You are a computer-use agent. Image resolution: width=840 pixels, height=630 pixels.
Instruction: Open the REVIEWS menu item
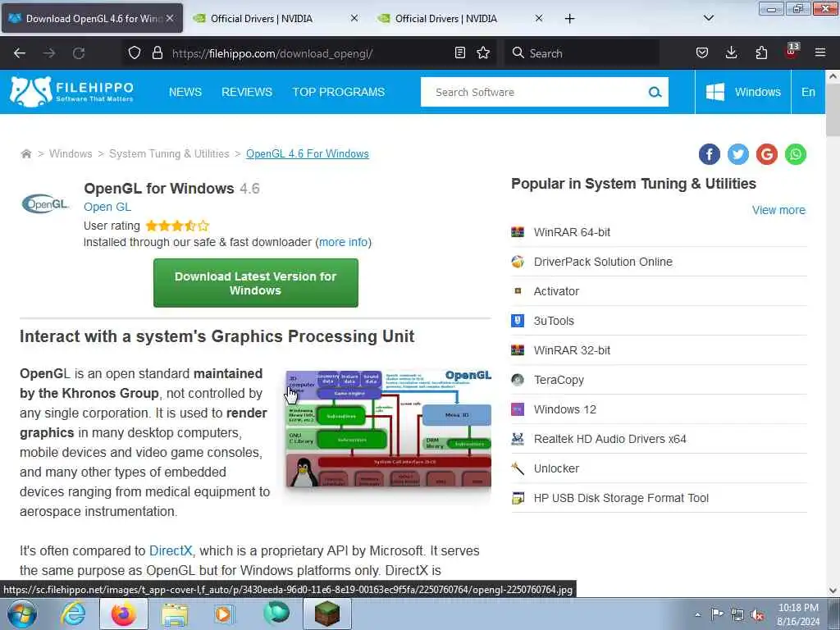(247, 92)
